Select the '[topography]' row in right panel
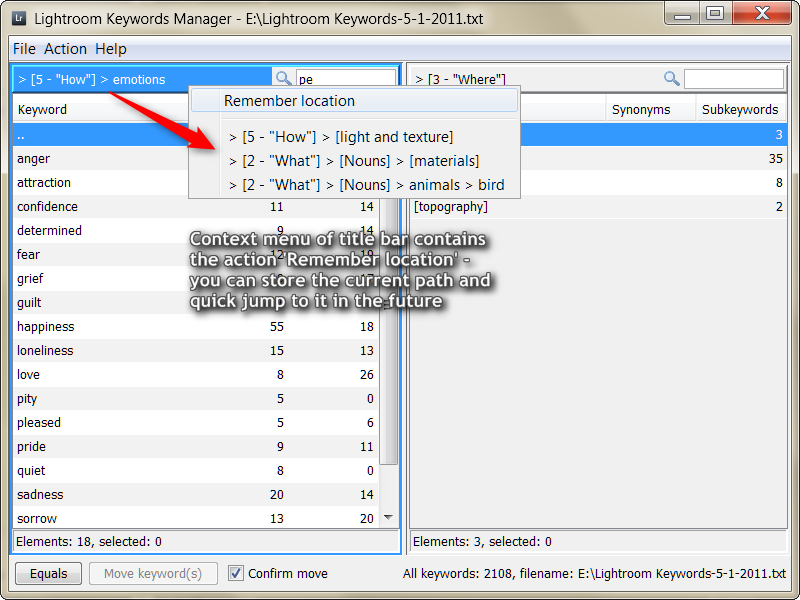 598,207
